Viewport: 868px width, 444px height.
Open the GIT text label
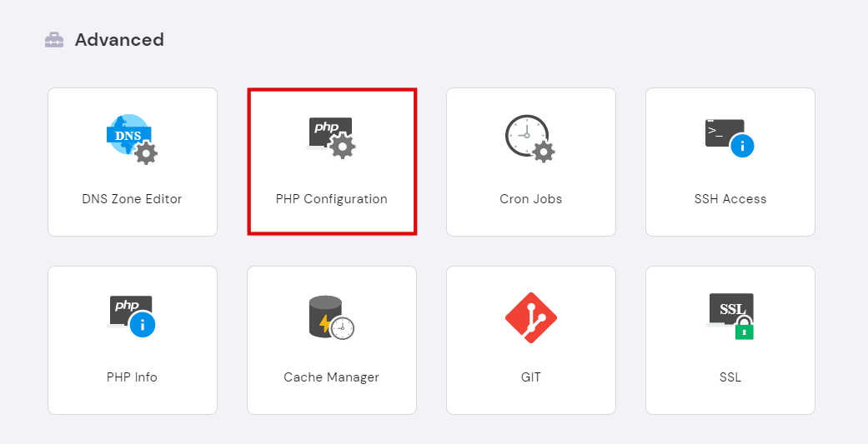pyautogui.click(x=531, y=377)
